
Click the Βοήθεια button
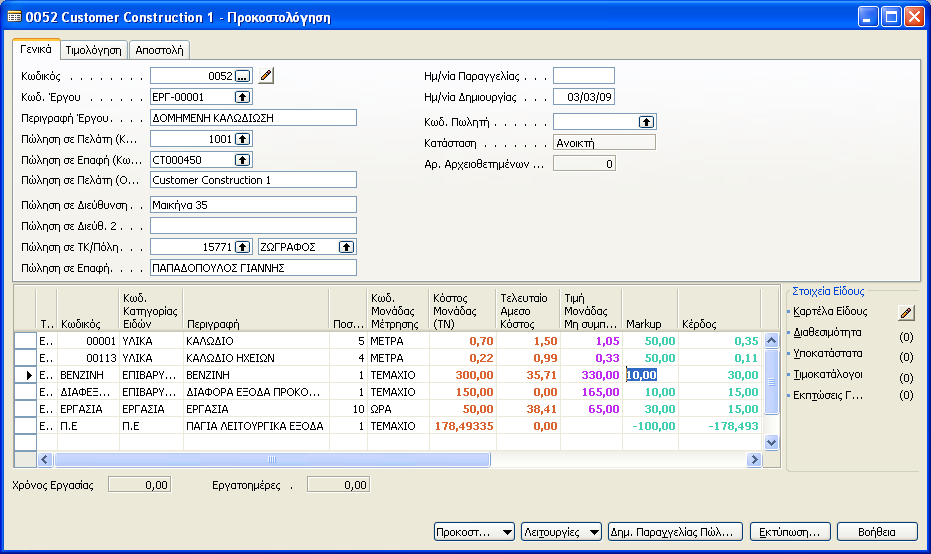[x=877, y=532]
